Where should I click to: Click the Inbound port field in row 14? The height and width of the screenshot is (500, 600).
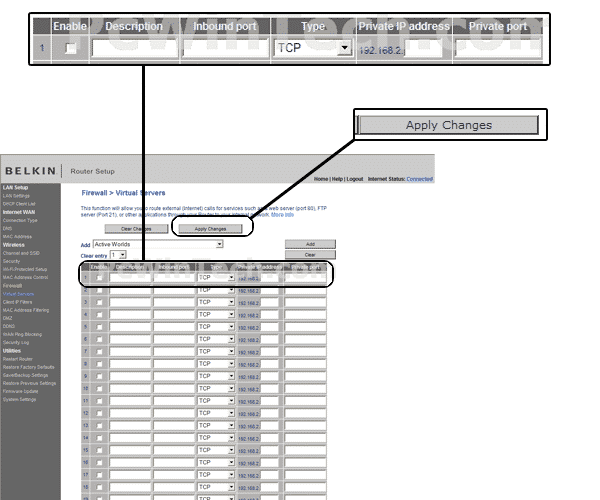click(x=174, y=438)
